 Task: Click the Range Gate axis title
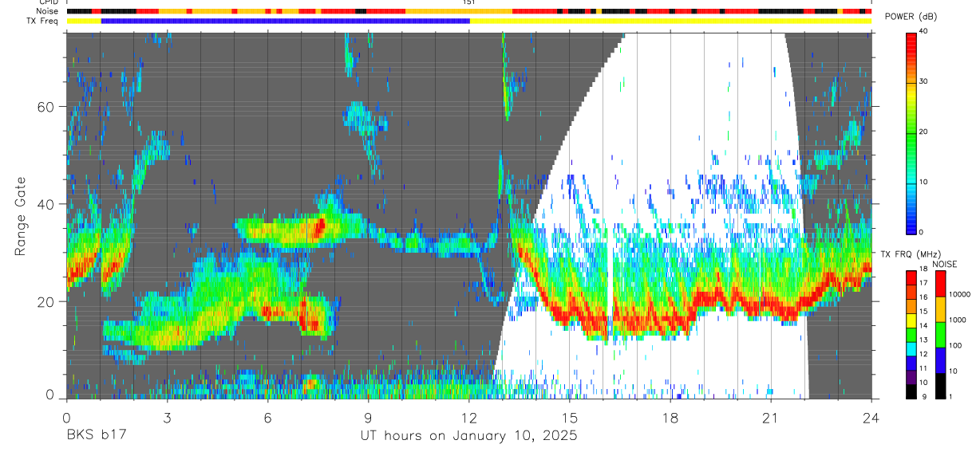pos(22,217)
